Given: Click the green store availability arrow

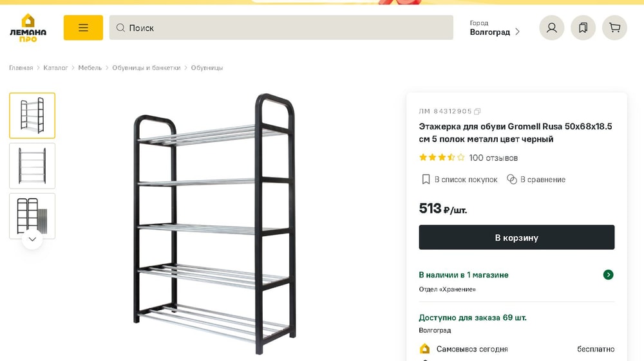Looking at the screenshot, I should [x=608, y=275].
